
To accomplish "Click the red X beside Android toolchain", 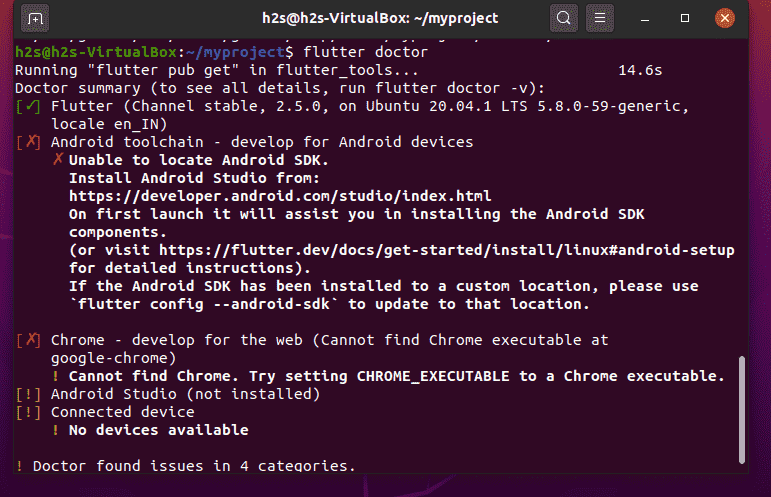I will 28,142.
